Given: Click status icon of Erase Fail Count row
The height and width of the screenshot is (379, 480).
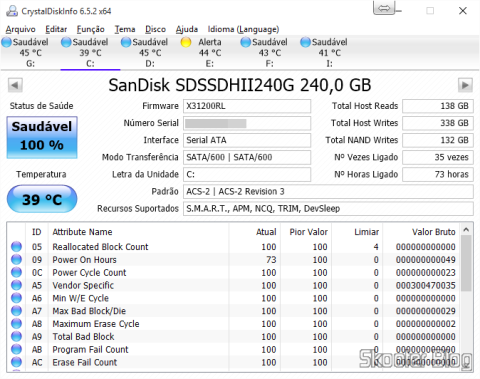Looking at the screenshot, I should click(x=16, y=362).
